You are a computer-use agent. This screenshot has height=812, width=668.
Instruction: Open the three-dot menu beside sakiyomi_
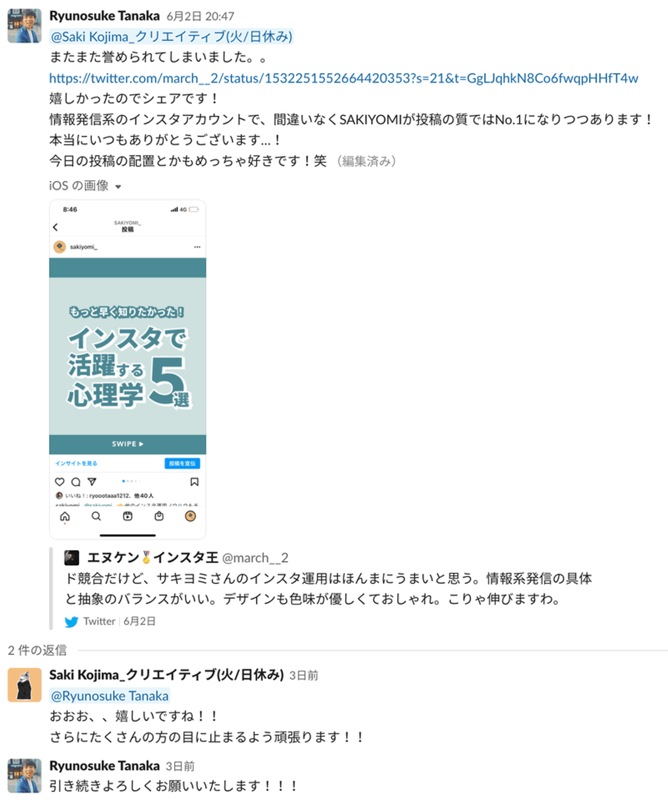point(197,247)
